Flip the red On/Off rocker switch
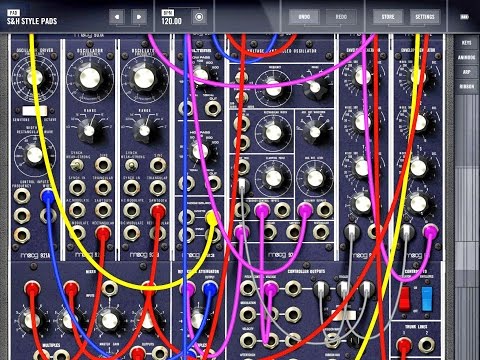Image resolution: width=480 pixels, height=360 pixels. tap(404, 298)
